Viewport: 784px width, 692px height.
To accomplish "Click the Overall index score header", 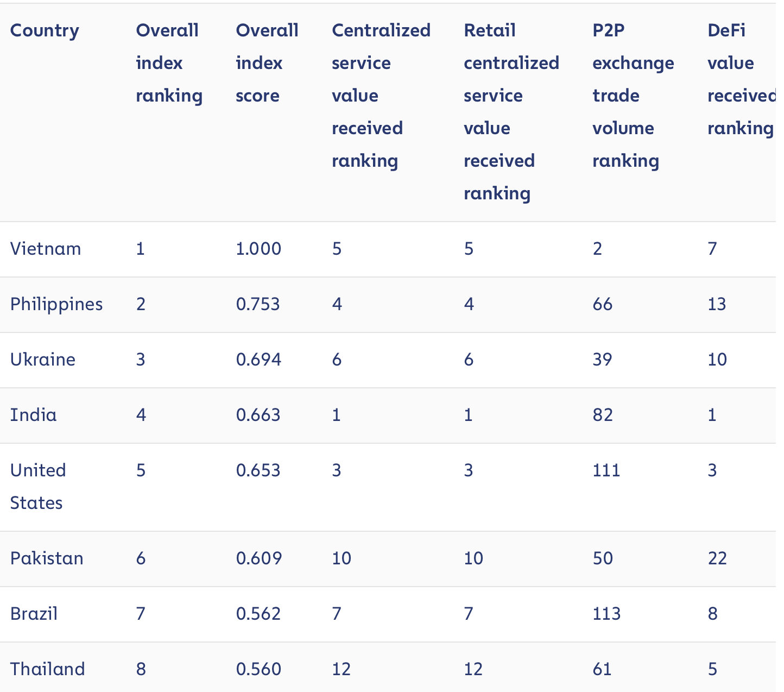I will tap(267, 63).
